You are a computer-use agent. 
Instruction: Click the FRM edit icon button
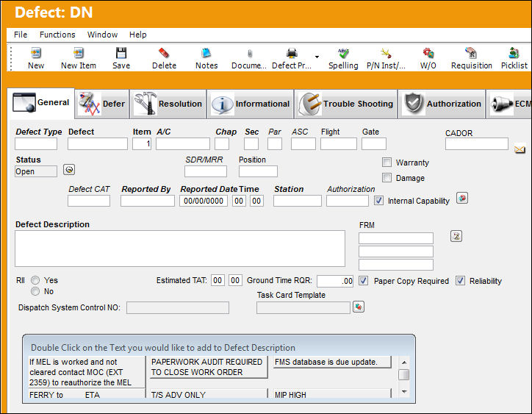[x=456, y=236]
